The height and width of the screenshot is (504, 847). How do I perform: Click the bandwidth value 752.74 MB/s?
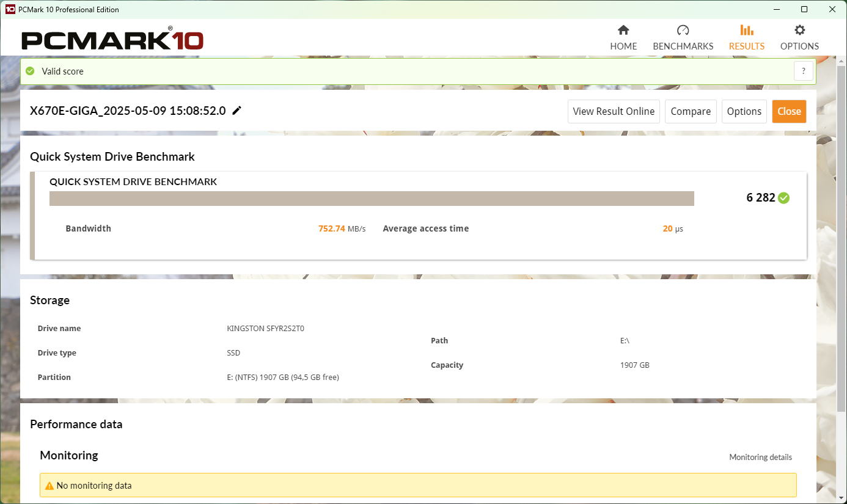coord(342,228)
